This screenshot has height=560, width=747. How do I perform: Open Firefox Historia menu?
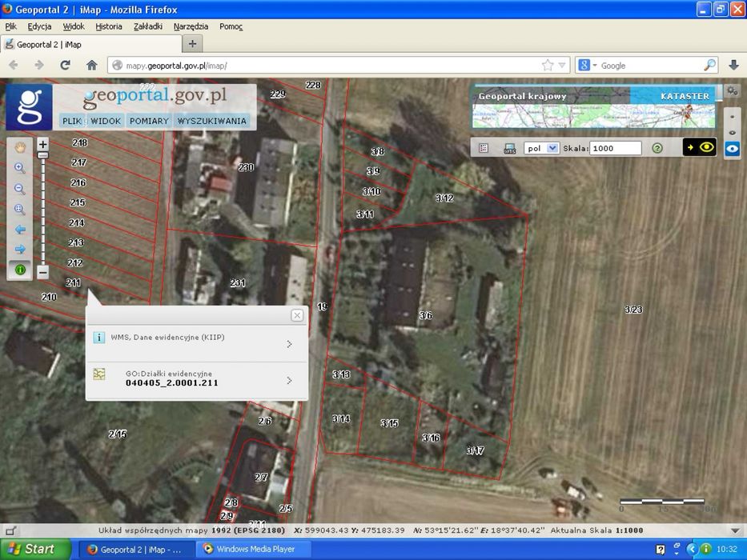tap(109, 26)
